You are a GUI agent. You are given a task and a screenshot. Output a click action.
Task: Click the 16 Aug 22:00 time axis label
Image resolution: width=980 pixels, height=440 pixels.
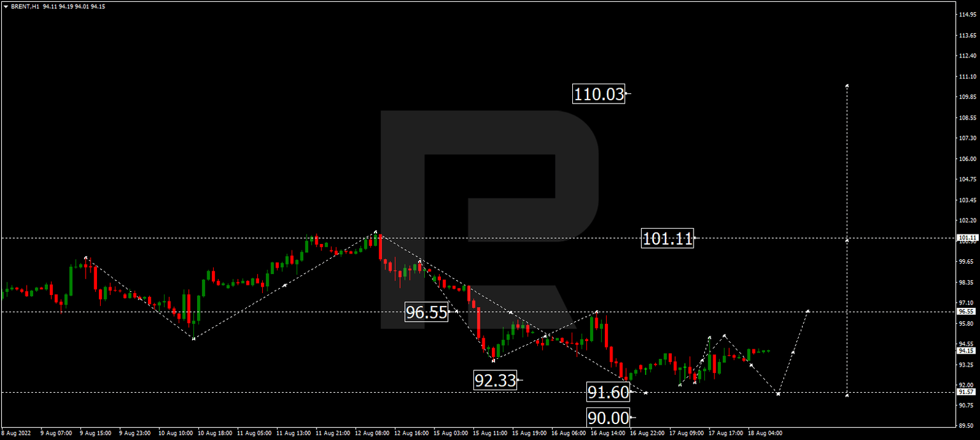point(646,433)
